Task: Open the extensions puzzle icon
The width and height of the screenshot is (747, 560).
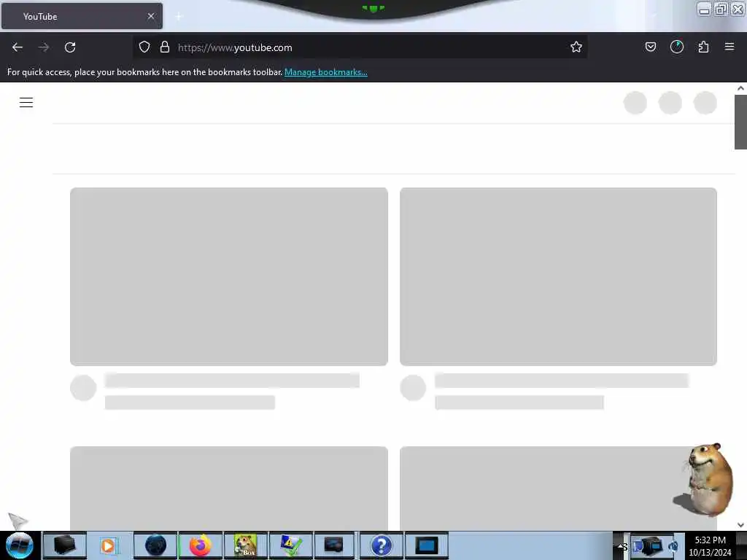Action: [x=703, y=47]
